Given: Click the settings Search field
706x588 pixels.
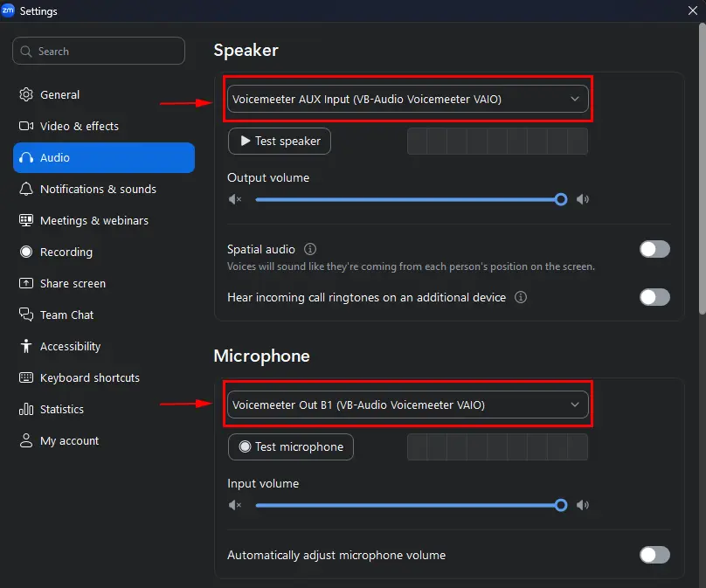Looking at the screenshot, I should (x=99, y=52).
